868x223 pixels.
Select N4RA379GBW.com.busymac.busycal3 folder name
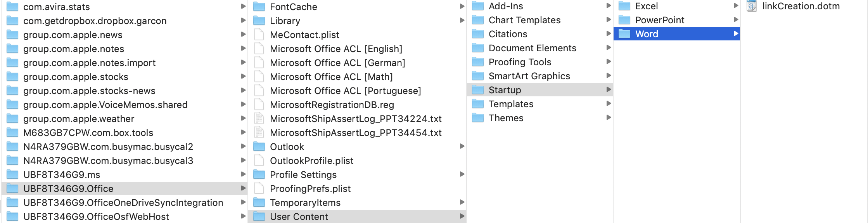tap(108, 160)
